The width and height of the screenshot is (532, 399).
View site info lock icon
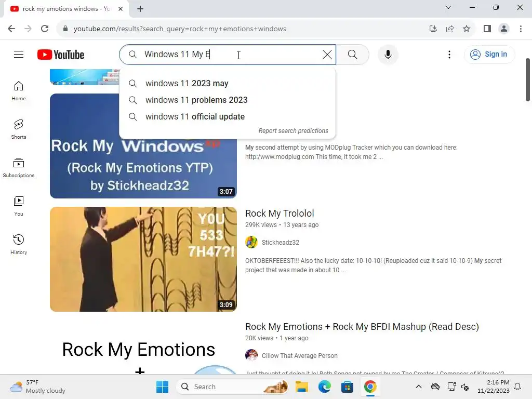[65, 29]
